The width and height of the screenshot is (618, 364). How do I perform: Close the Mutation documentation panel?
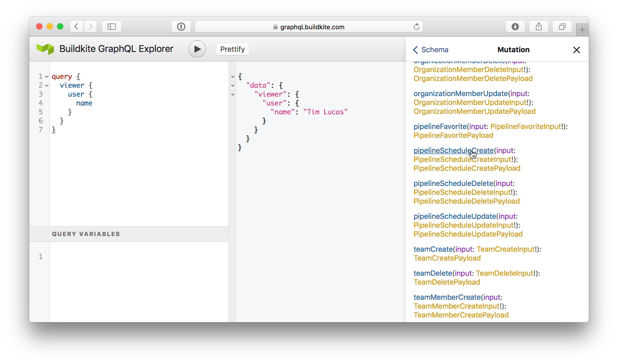tap(576, 50)
